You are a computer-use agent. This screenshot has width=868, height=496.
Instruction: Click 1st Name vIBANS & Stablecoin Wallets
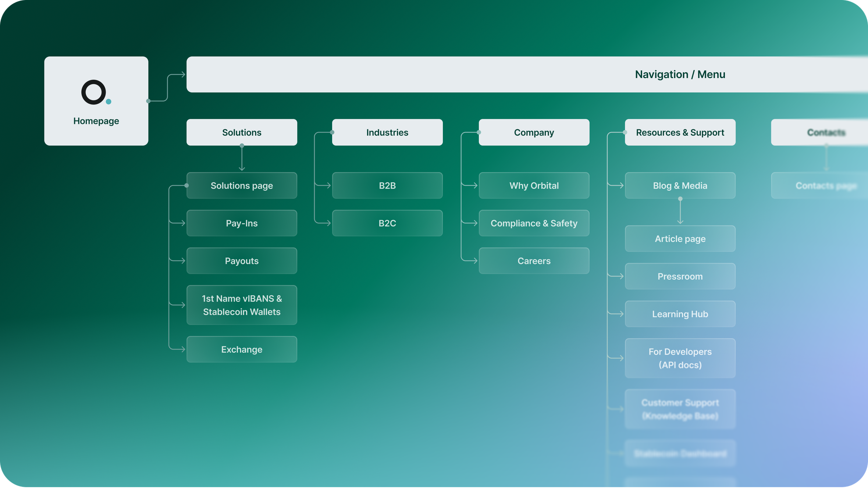[242, 305]
